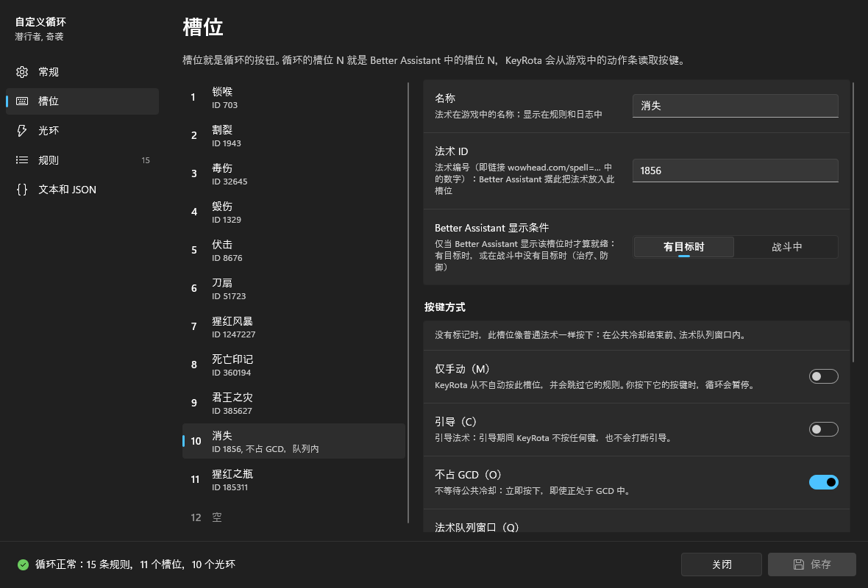Click the 保存 button
This screenshot has height=588, width=868.
811,564
